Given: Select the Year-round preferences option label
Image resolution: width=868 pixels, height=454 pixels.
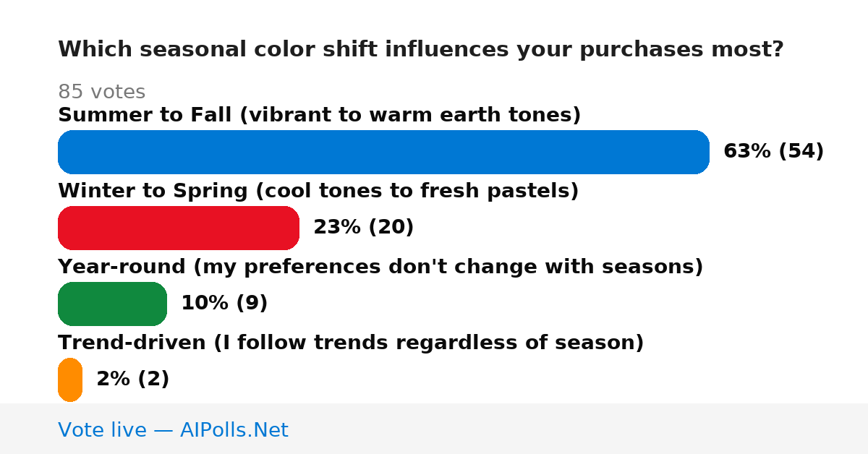Looking at the screenshot, I should tap(380, 267).
